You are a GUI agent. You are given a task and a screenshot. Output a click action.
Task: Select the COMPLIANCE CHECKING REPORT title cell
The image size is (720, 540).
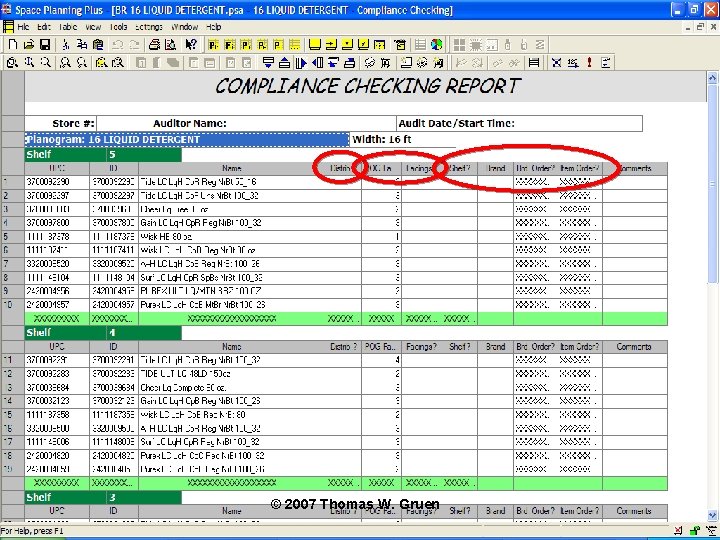pos(365,87)
